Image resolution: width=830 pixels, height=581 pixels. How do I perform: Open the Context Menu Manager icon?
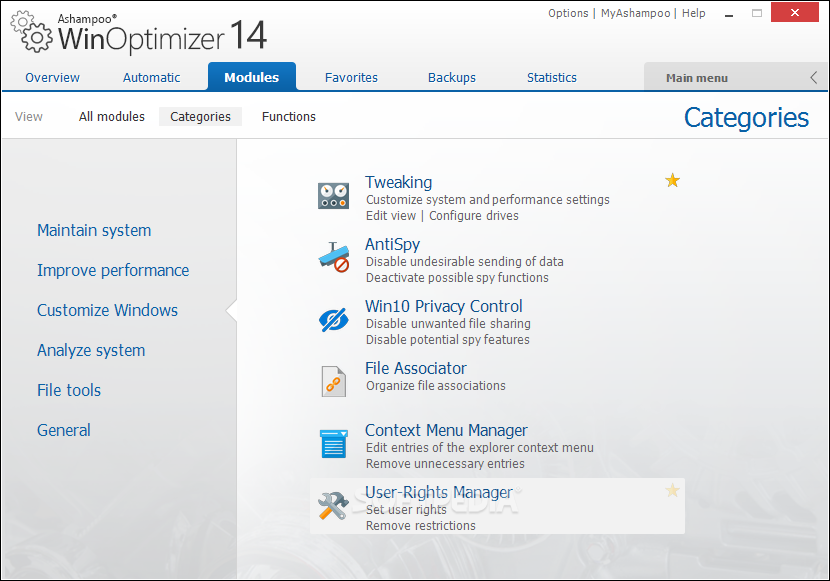(333, 443)
